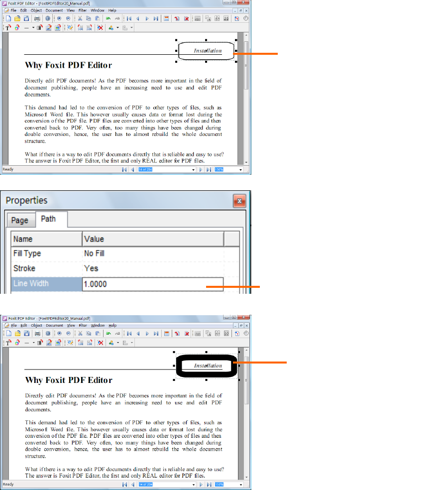Click Print icon in lower Foxit window
448x490 pixels.
[x=37, y=334]
